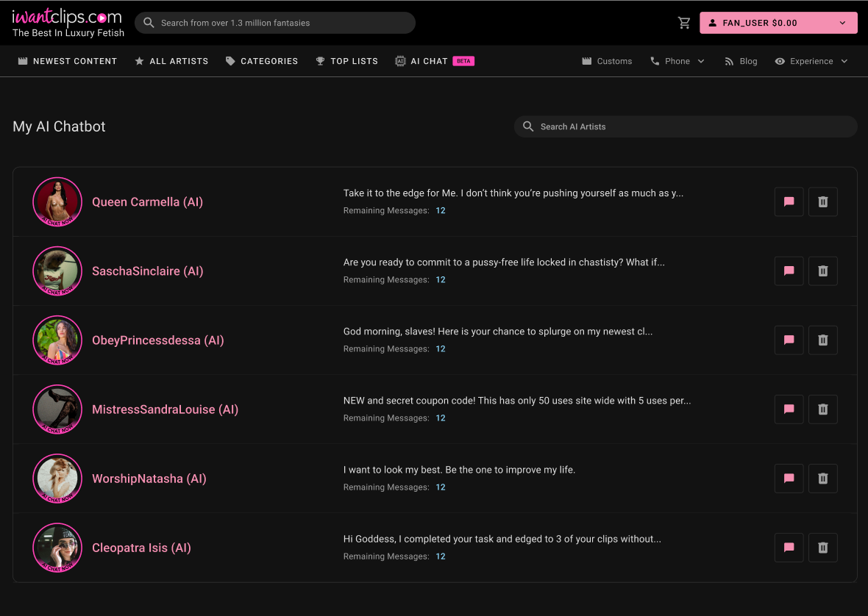Open the Categories menu item
868x616 pixels.
[x=262, y=61]
